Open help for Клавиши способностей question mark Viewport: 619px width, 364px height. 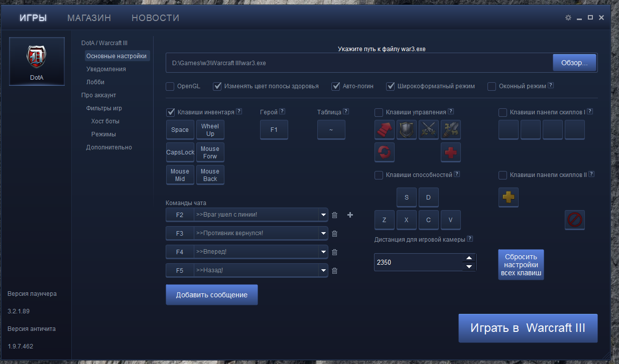(457, 174)
